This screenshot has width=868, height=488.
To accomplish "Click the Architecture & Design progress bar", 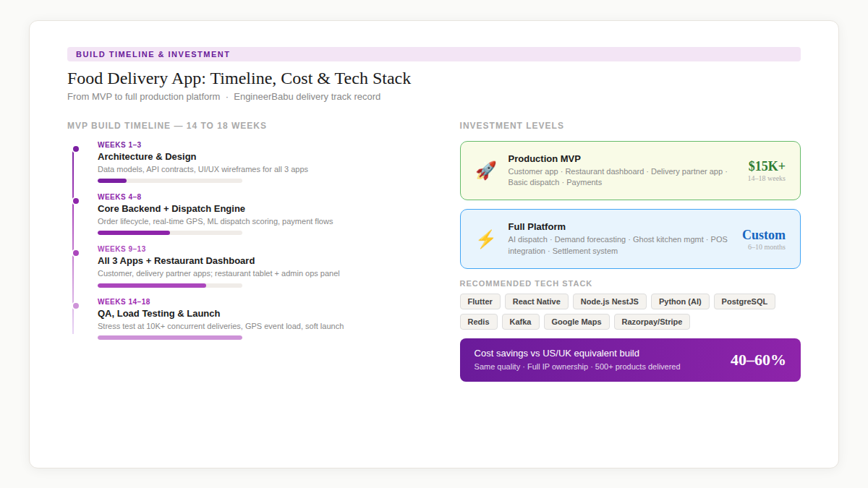I will tap(170, 181).
